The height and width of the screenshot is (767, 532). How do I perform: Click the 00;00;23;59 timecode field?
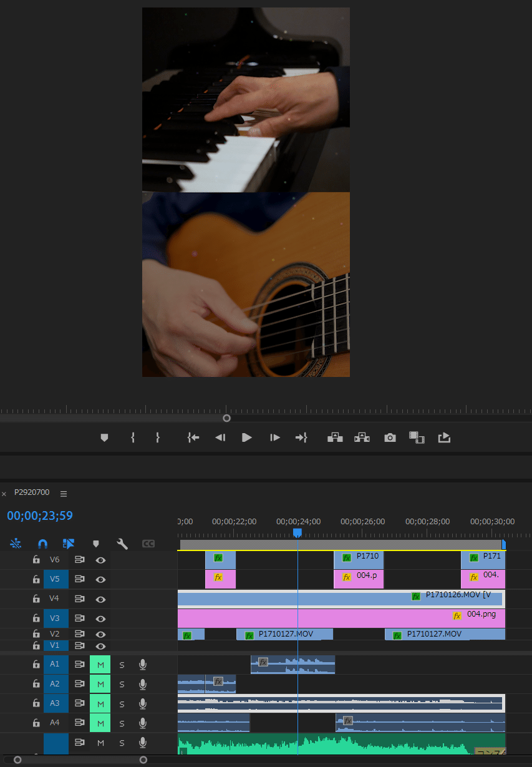(x=39, y=515)
